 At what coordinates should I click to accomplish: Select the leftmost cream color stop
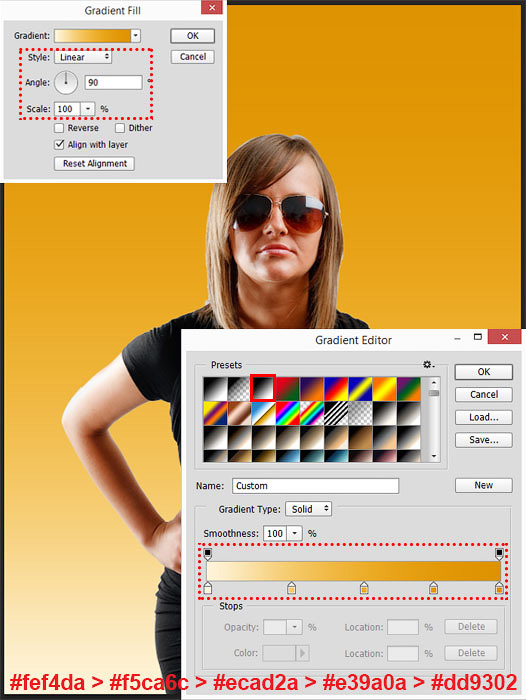[207, 588]
